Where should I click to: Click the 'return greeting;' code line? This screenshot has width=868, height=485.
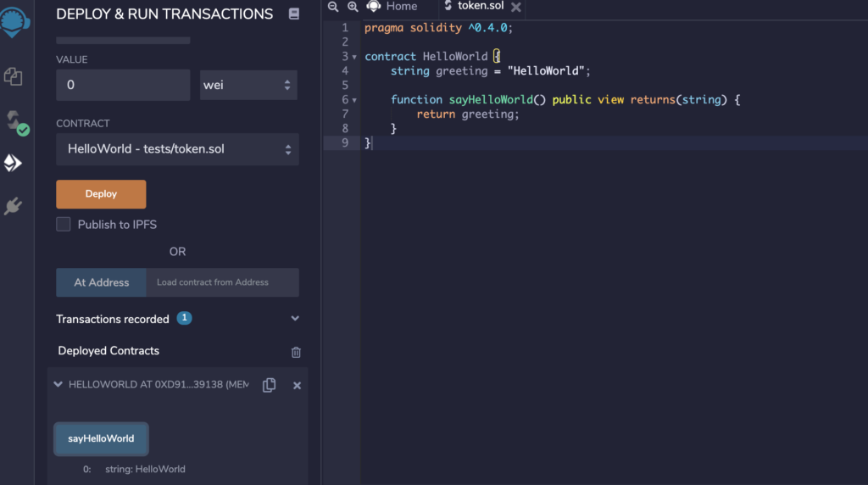click(468, 114)
